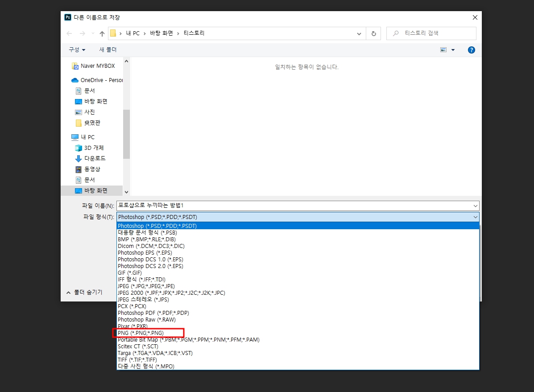Click sidebar scroll up arrow
The height and width of the screenshot is (392, 534).
pos(126,61)
